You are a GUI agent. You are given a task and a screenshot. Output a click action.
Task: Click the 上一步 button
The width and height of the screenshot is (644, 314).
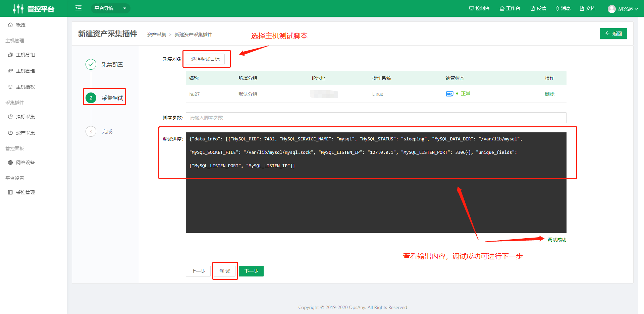point(198,271)
